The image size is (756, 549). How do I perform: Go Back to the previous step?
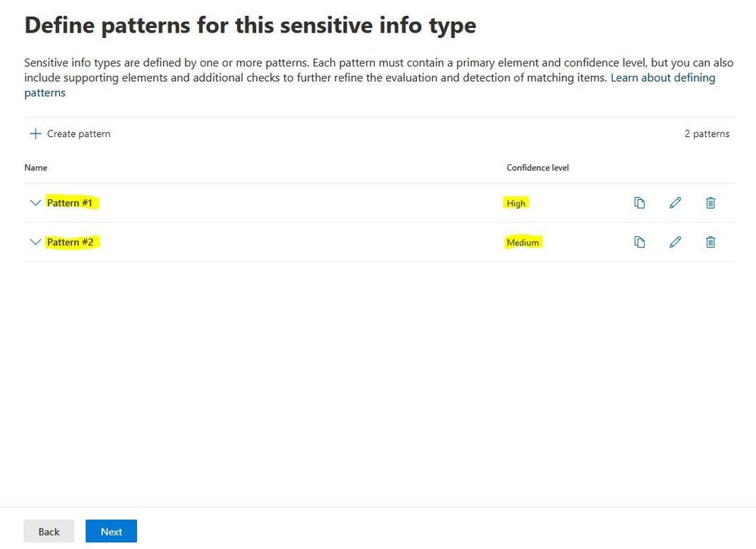[x=48, y=531]
